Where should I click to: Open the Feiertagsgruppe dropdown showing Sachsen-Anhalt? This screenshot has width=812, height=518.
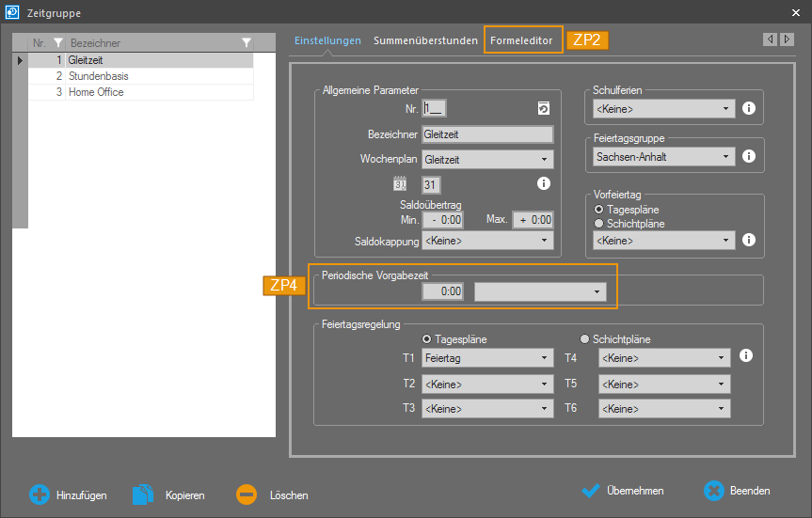[x=663, y=157]
